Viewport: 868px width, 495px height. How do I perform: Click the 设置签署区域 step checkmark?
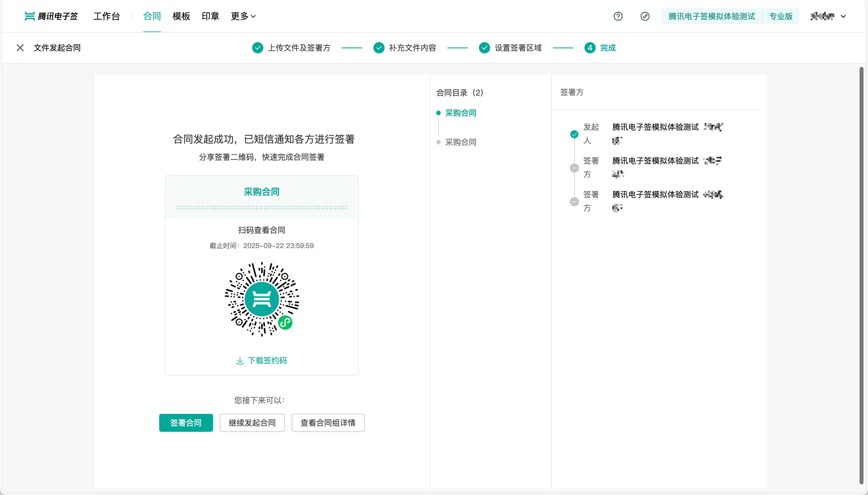(485, 48)
